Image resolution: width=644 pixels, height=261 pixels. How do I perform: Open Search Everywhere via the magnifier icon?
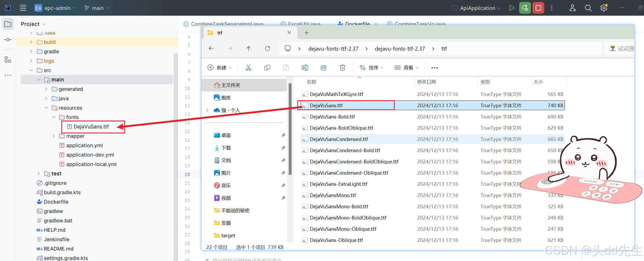(588, 8)
